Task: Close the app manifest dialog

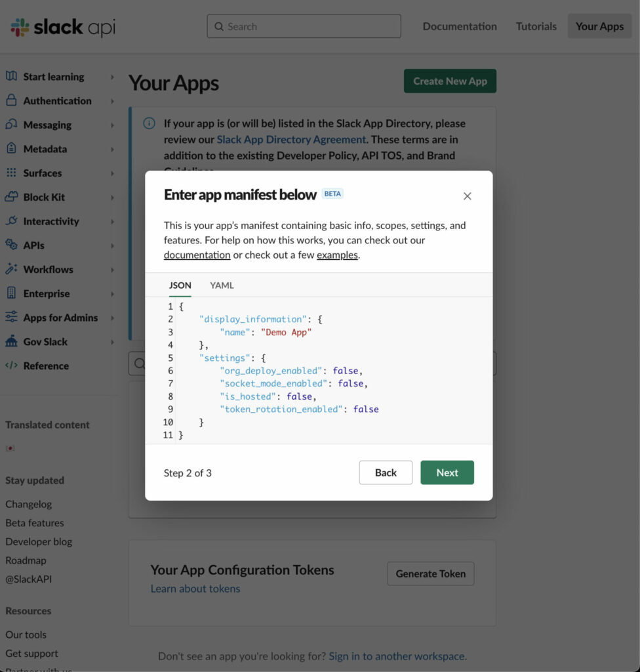Action: coord(468,196)
